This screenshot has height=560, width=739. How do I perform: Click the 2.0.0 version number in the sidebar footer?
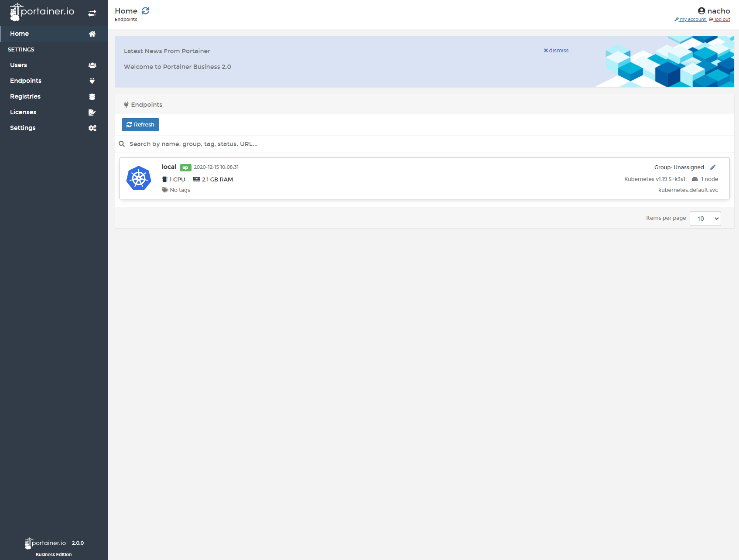tap(78, 543)
